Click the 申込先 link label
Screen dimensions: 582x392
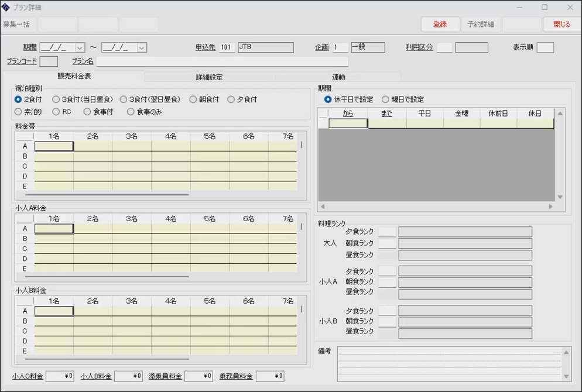click(x=206, y=47)
